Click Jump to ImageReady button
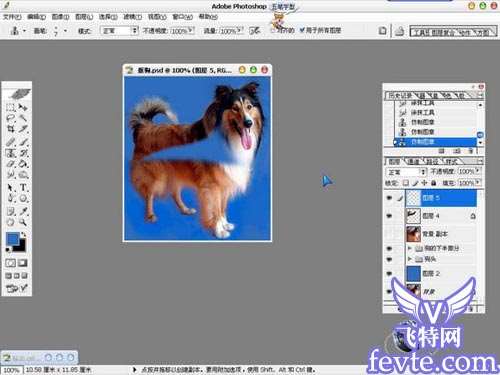500x375 pixels. click(x=16, y=288)
